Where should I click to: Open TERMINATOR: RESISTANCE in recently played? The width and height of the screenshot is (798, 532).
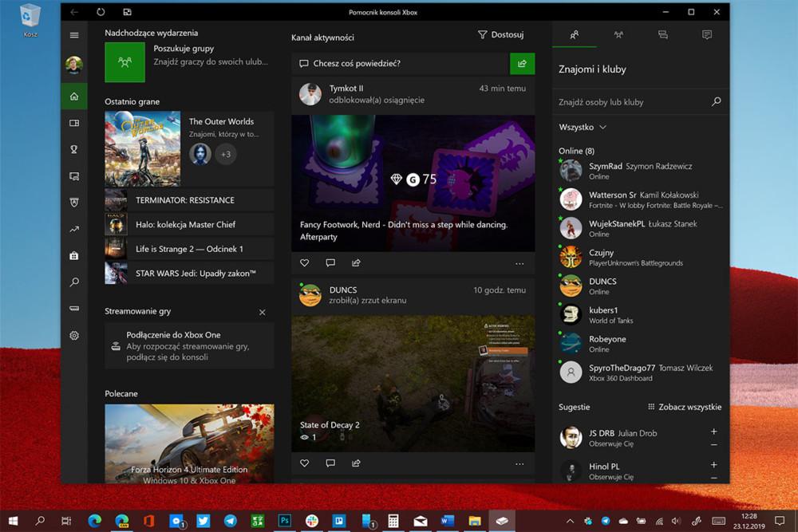pos(189,200)
